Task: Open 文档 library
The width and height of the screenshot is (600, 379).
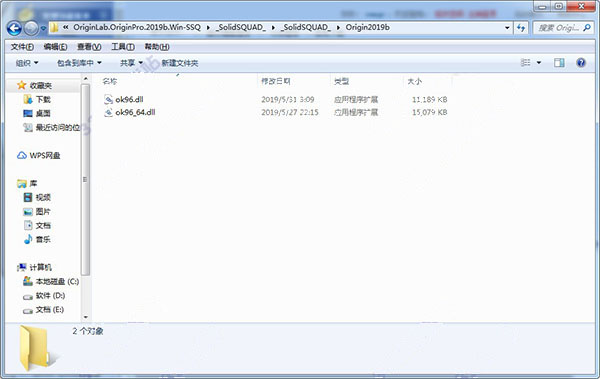Action: [x=43, y=225]
